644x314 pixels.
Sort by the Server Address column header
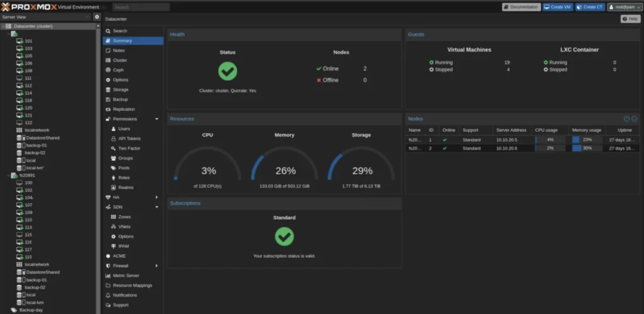tap(511, 130)
